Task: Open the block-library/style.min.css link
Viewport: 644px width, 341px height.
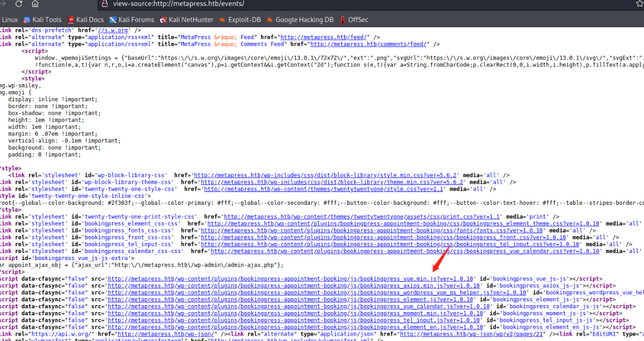Action: point(325,175)
